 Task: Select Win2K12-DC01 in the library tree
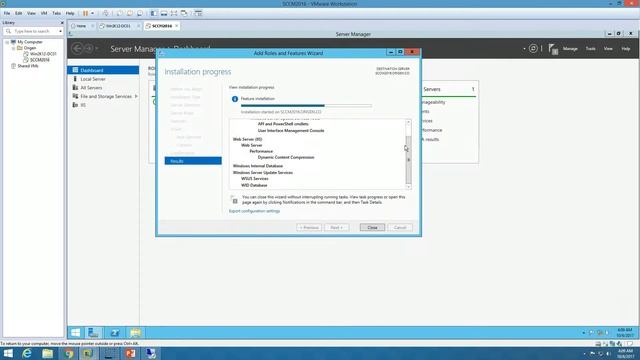point(40,54)
